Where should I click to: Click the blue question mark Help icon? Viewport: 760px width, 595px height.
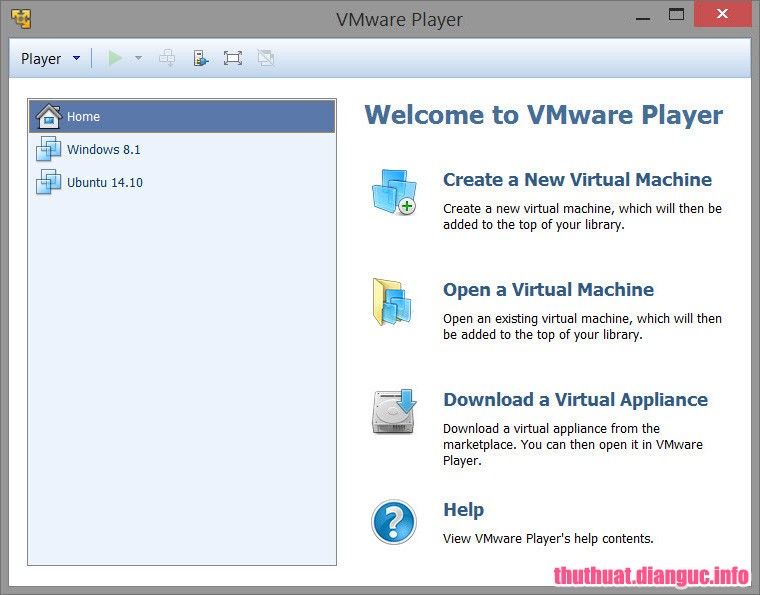pos(394,522)
